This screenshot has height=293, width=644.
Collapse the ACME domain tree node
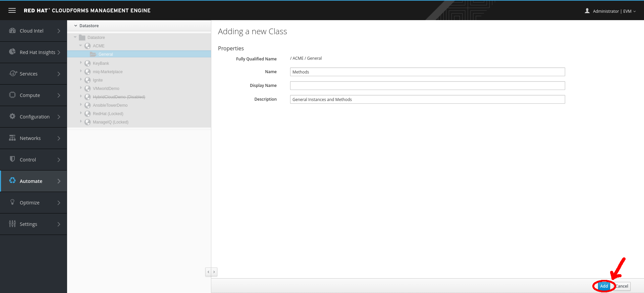pyautogui.click(x=80, y=46)
